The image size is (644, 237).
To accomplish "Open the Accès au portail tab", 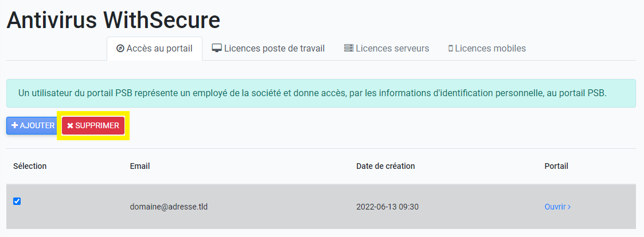I will pos(154,49).
